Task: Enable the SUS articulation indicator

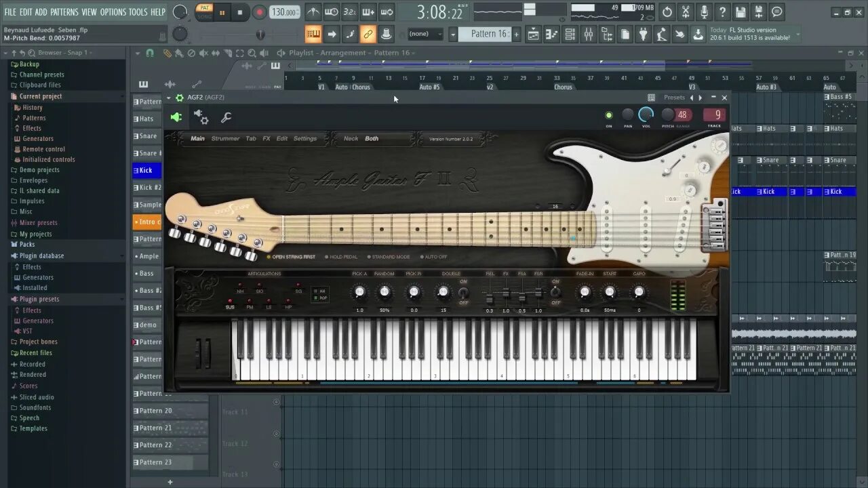Action: tap(230, 301)
